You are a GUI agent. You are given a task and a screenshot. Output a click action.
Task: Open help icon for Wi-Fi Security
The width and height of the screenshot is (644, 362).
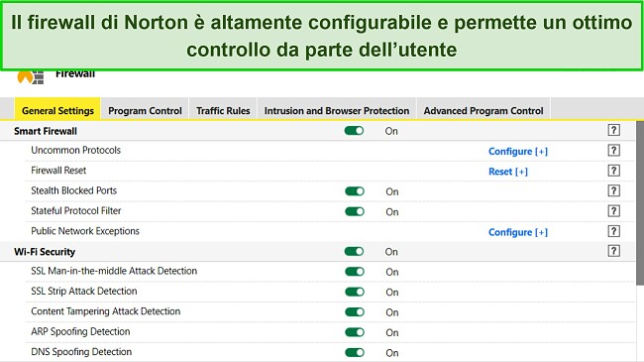click(613, 251)
